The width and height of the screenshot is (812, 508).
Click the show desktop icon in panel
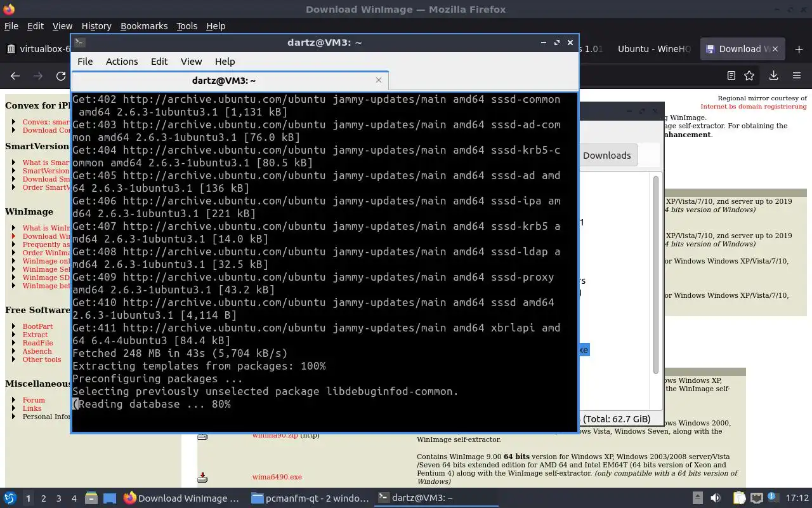coord(110,498)
